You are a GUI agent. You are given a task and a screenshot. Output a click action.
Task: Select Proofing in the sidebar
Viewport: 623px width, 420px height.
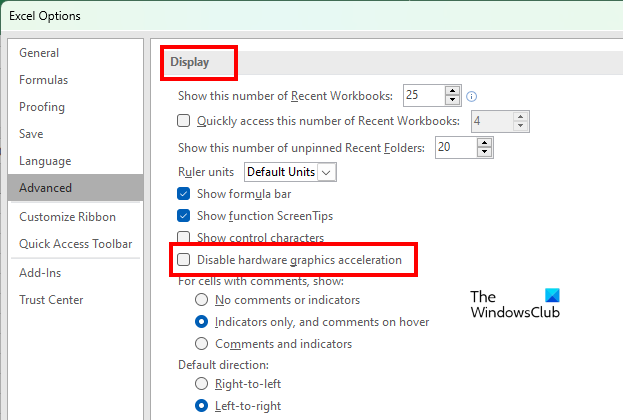tap(75, 107)
